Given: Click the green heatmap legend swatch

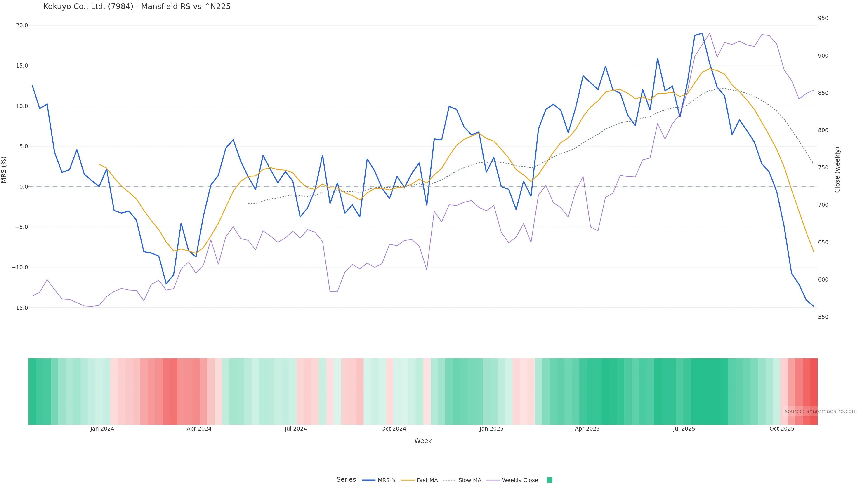Looking at the screenshot, I should tap(549, 480).
